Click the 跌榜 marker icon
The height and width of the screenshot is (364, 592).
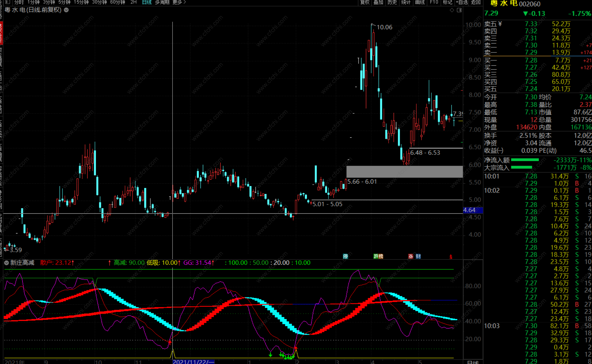(x=378, y=256)
